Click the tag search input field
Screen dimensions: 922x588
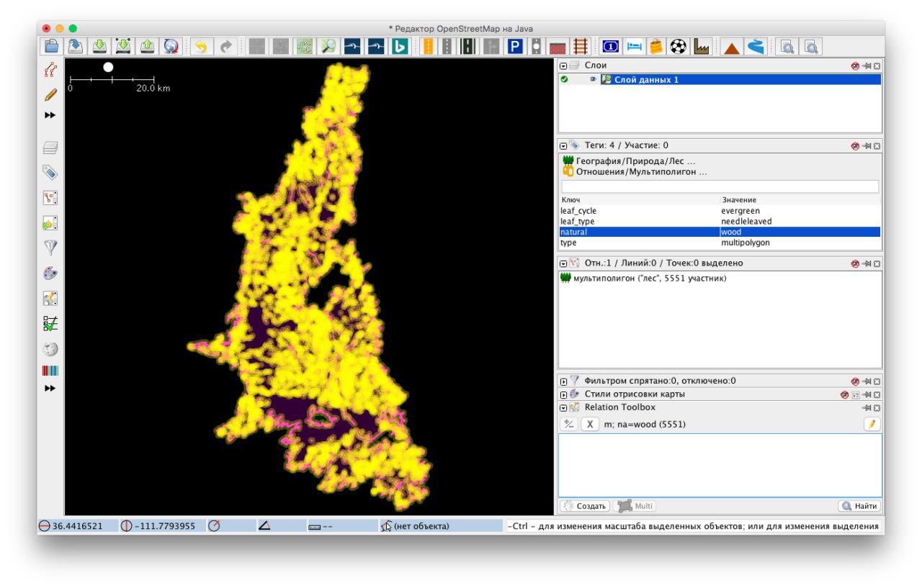[719, 186]
